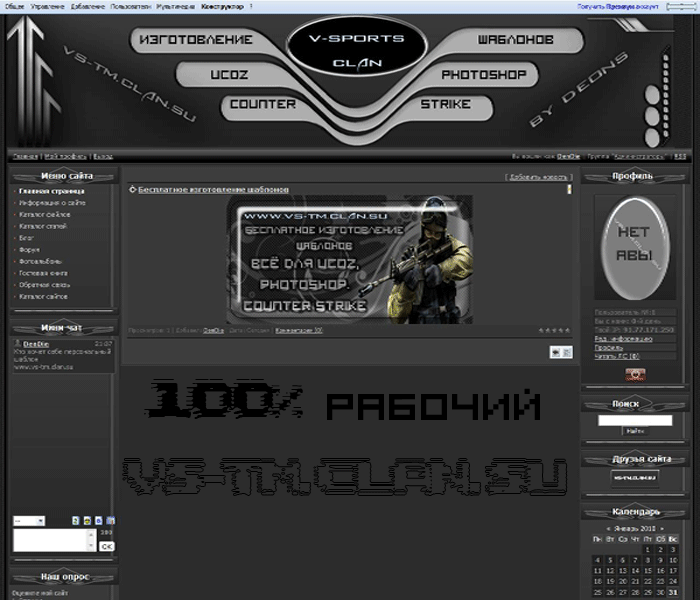Open the Общее admin menu

pos(14,7)
